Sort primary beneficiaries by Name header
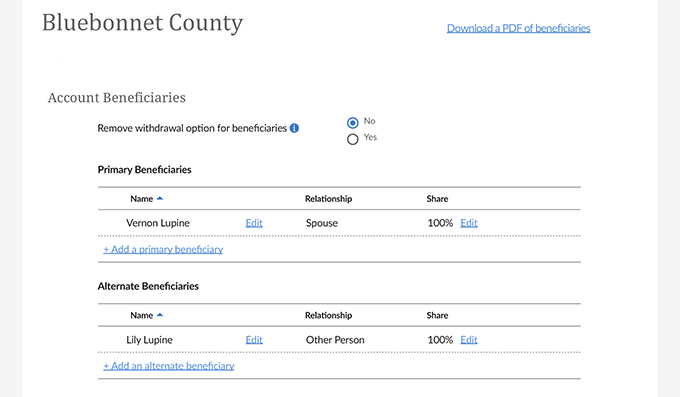The height and width of the screenshot is (397, 680). 141,199
